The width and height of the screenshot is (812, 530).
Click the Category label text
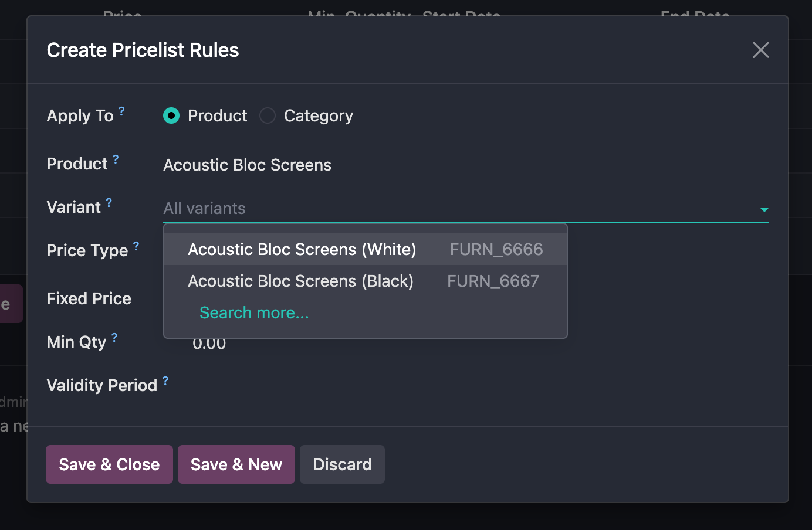(318, 116)
